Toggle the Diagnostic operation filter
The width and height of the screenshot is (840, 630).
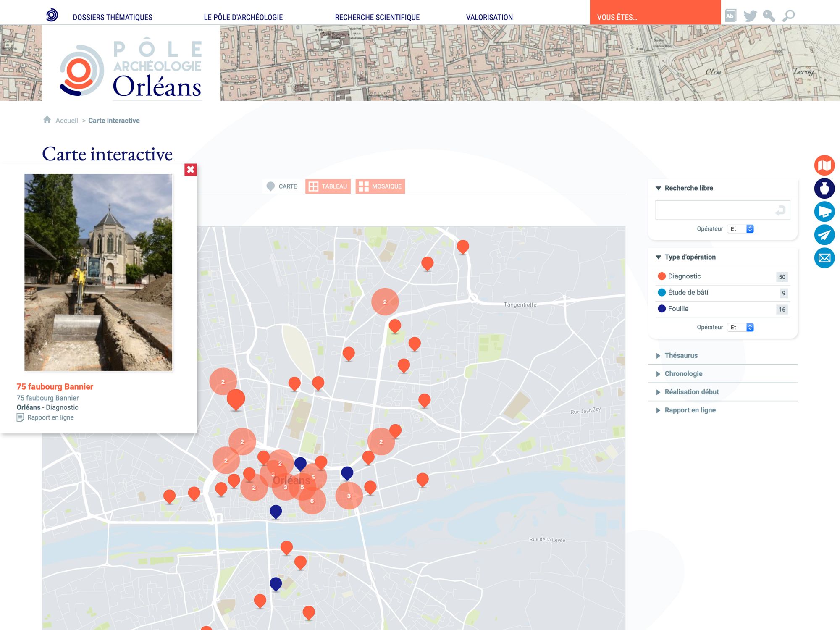pyautogui.click(x=684, y=276)
